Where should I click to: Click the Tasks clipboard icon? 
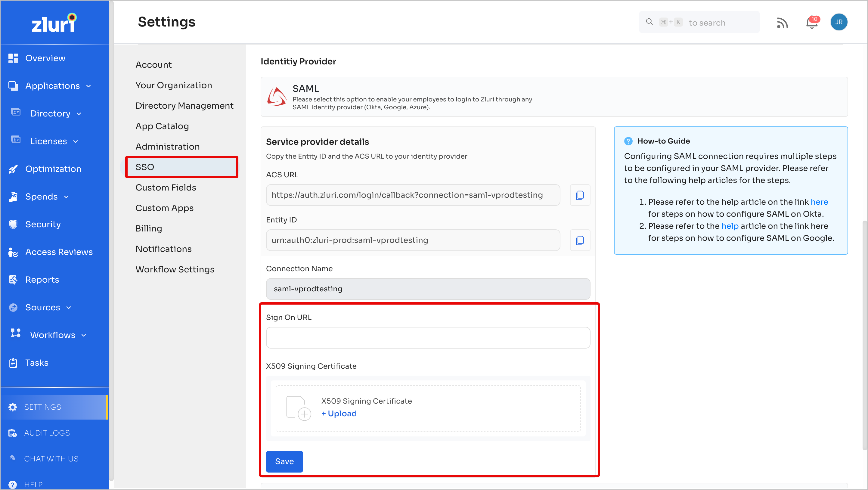tap(13, 363)
